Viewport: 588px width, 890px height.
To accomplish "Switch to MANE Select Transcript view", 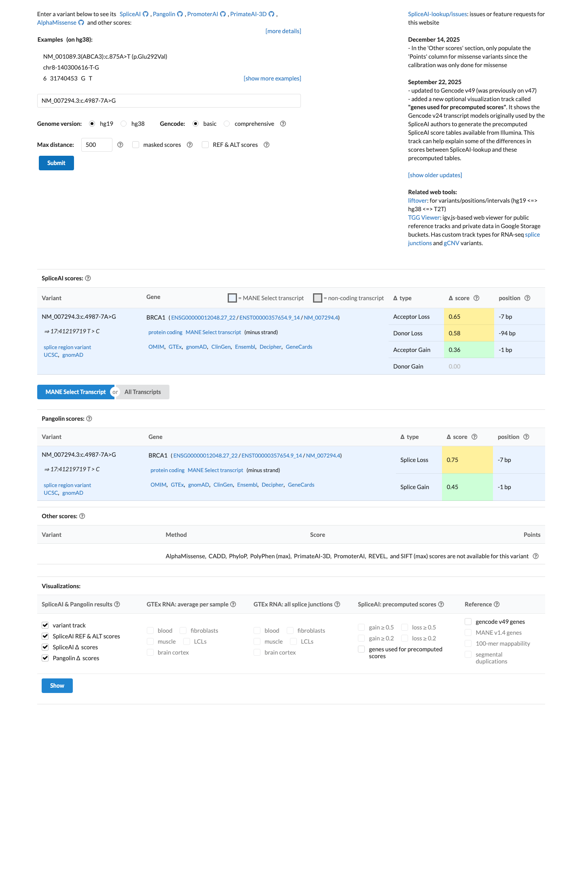I will [x=75, y=392].
